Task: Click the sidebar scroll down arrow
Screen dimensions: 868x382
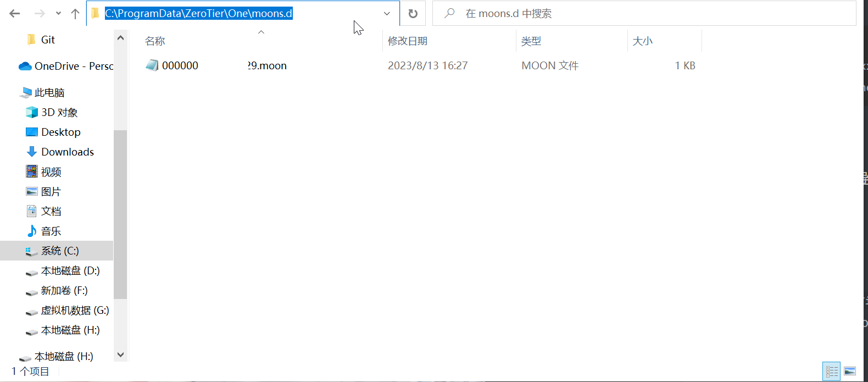Action: click(121, 355)
